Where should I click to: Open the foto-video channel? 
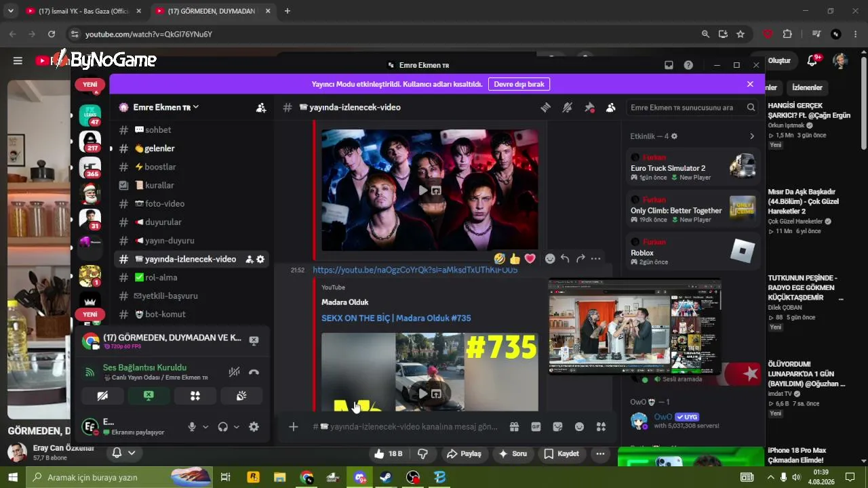(x=191, y=203)
